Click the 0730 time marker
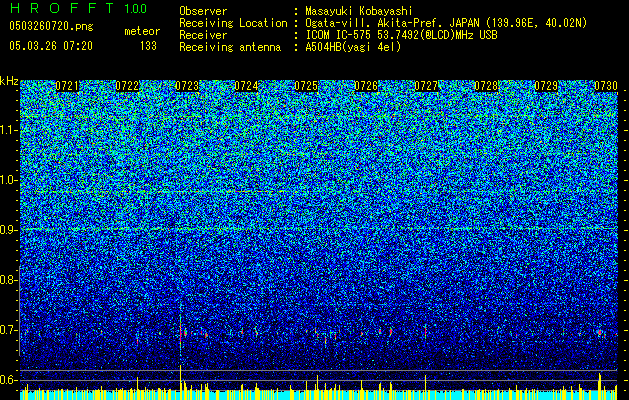This screenshot has width=629, height=400. 606,86
